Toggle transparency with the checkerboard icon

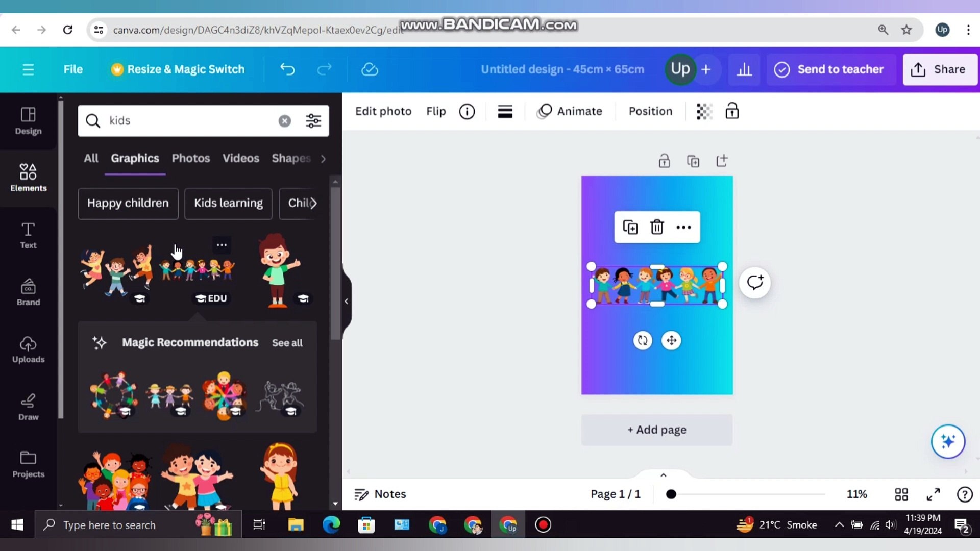click(704, 111)
